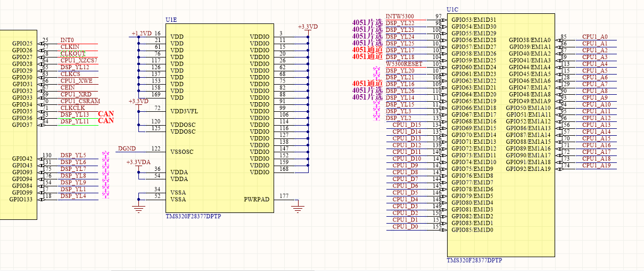
Task: Select the DGND net label
Action: pyautogui.click(x=127, y=149)
